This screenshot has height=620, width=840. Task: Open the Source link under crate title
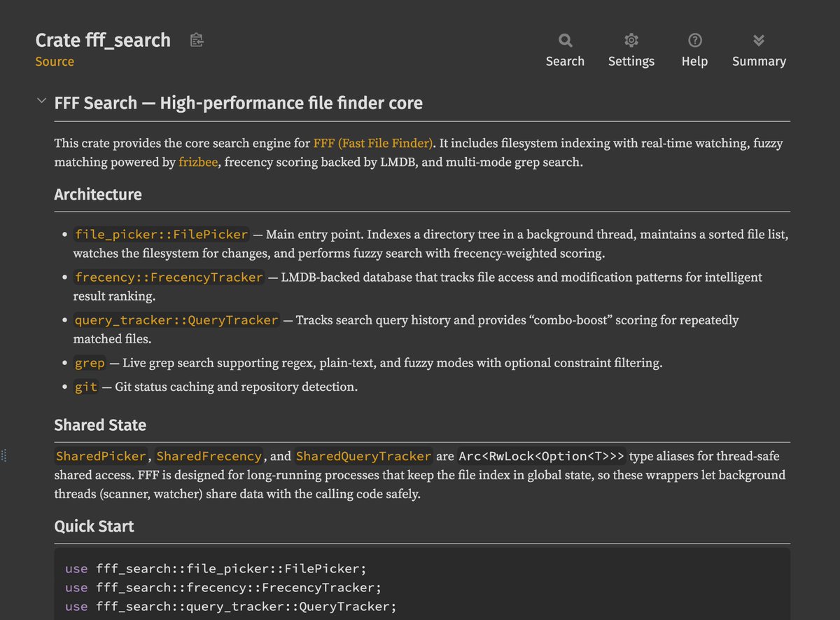pyautogui.click(x=55, y=62)
